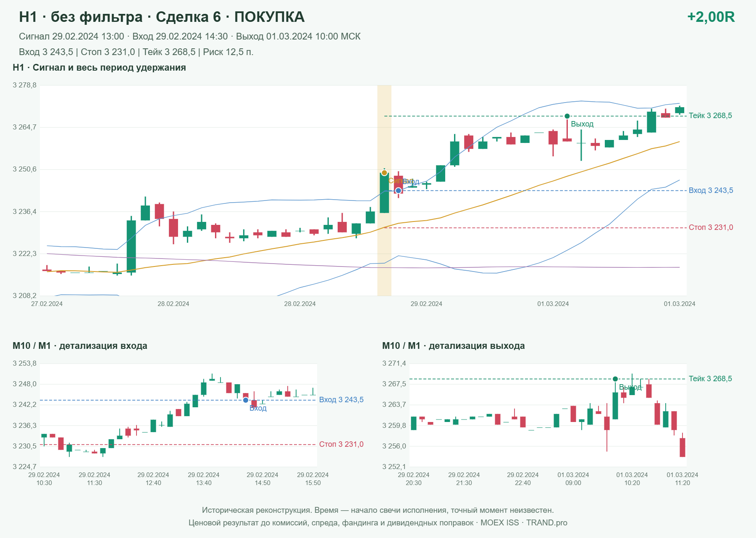Click heading 'M10 / M1 · детализация выхода'
The width and height of the screenshot is (756, 538).
pos(453,346)
